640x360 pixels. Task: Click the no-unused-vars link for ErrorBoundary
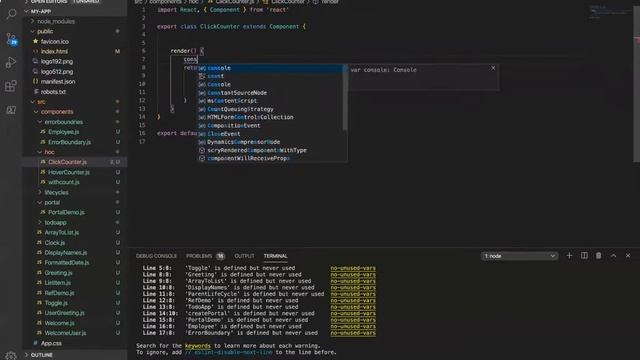pyautogui.click(x=353, y=333)
